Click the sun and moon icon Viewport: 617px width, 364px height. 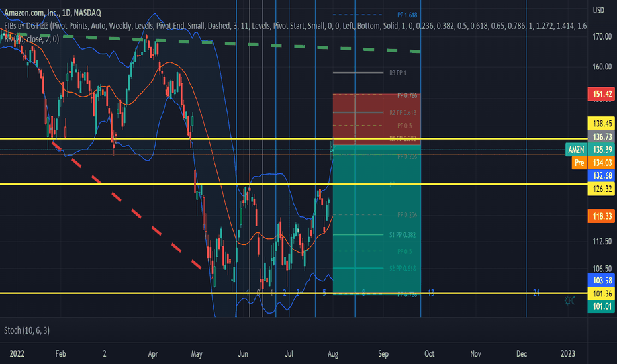[570, 301]
